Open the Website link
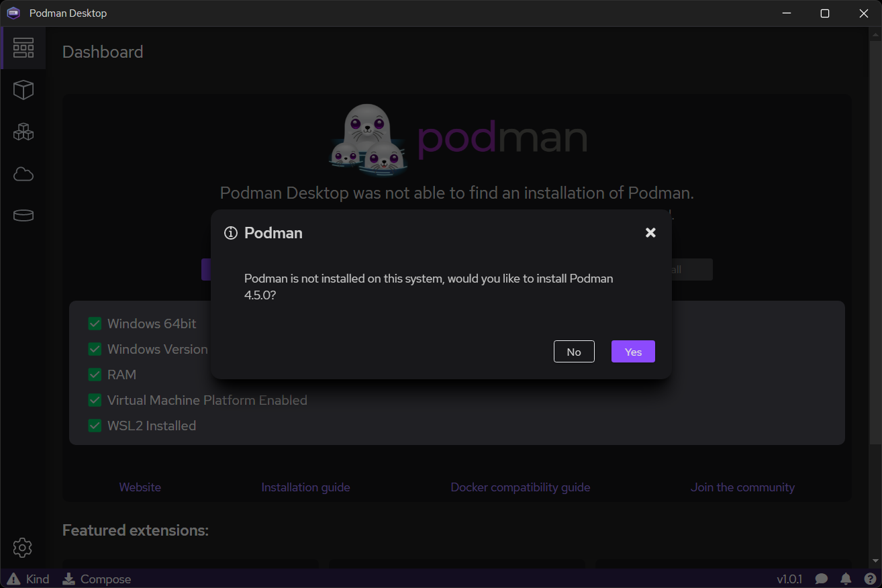 (140, 487)
